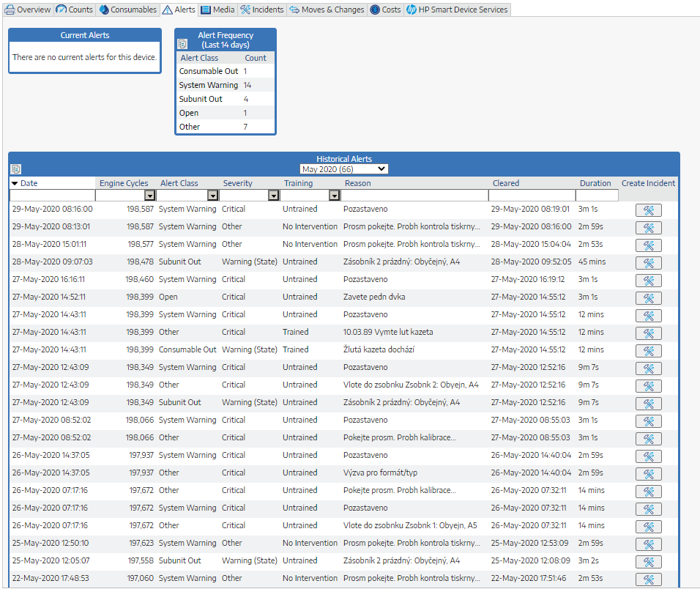Click the Reason filter text field
Image resolution: width=700 pixels, height=589 pixels.
[414, 196]
